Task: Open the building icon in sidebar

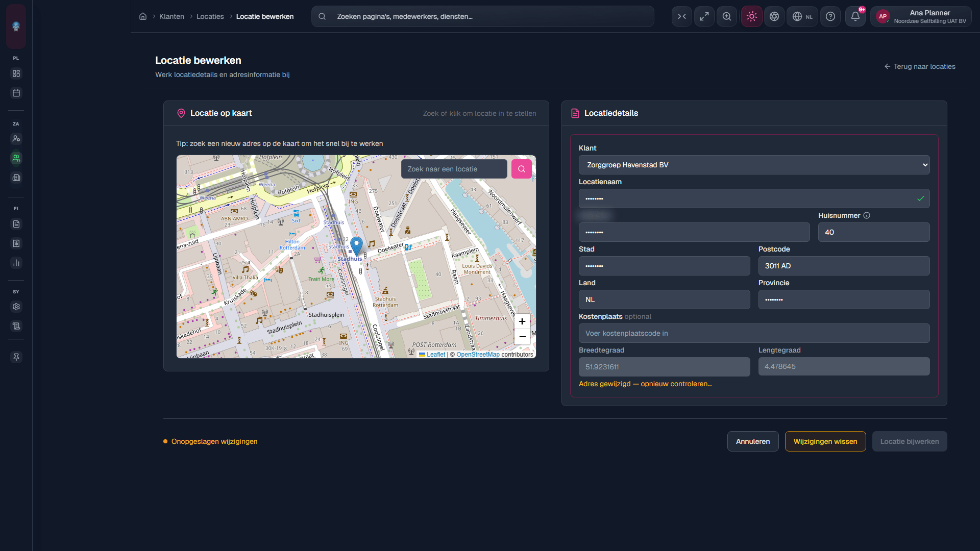Action: (16, 178)
